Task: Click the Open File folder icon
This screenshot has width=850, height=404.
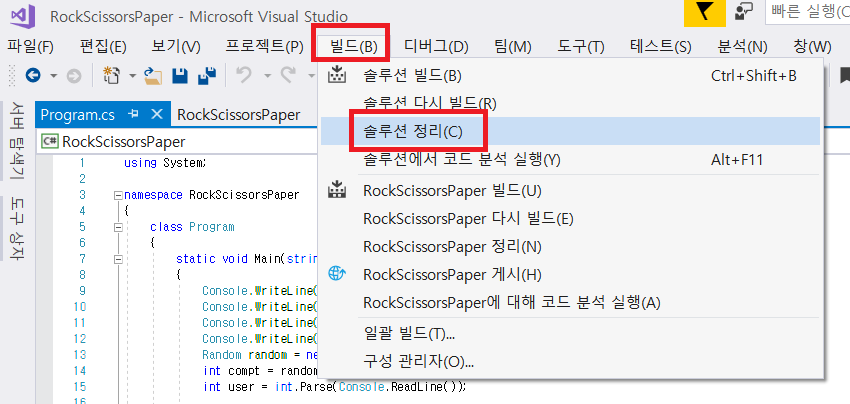Action: pyautogui.click(x=153, y=76)
